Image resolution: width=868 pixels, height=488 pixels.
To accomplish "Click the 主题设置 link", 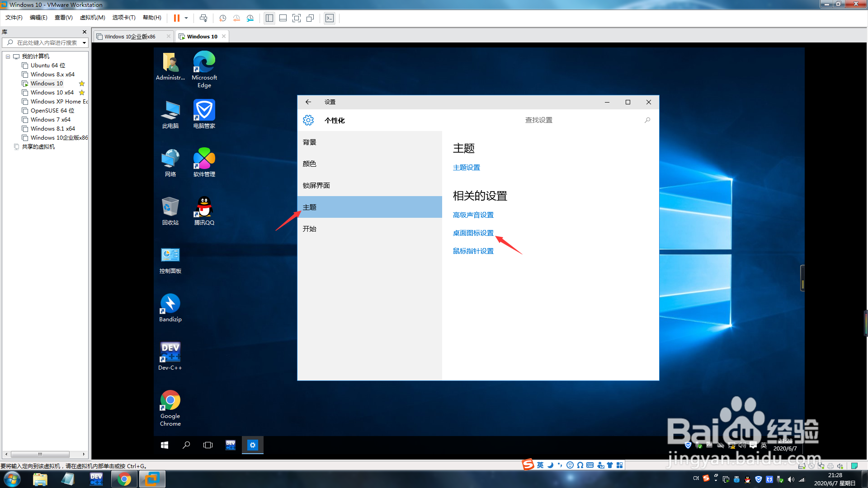I will 466,168.
